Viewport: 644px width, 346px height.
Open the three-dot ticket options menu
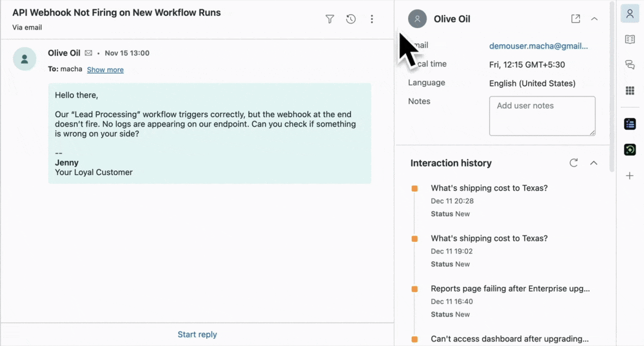pyautogui.click(x=372, y=19)
